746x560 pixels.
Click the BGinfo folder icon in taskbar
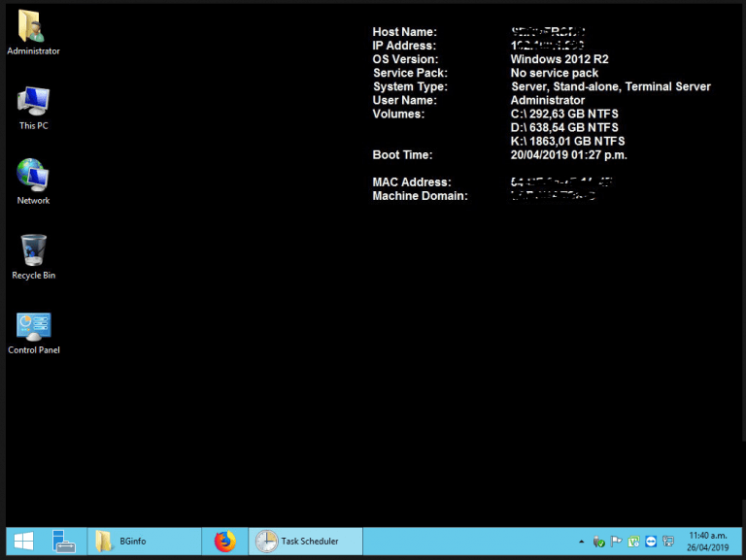[x=104, y=542]
